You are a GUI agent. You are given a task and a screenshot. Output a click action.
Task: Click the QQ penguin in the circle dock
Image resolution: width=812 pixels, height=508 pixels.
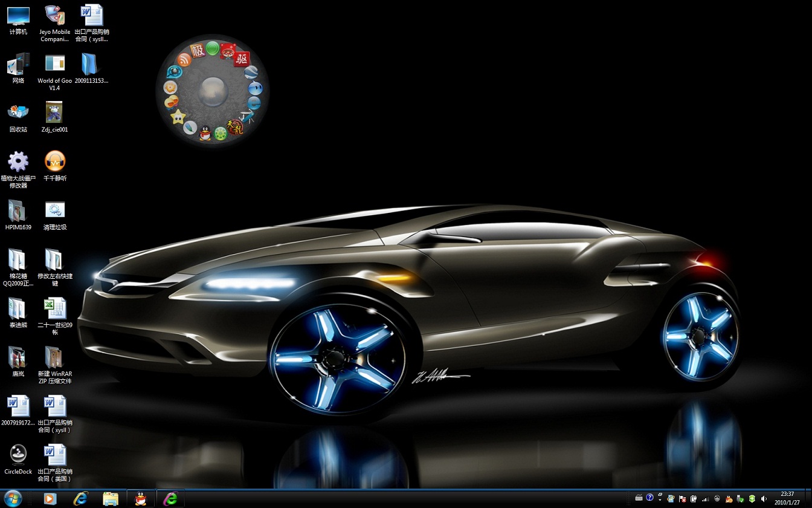(205, 132)
